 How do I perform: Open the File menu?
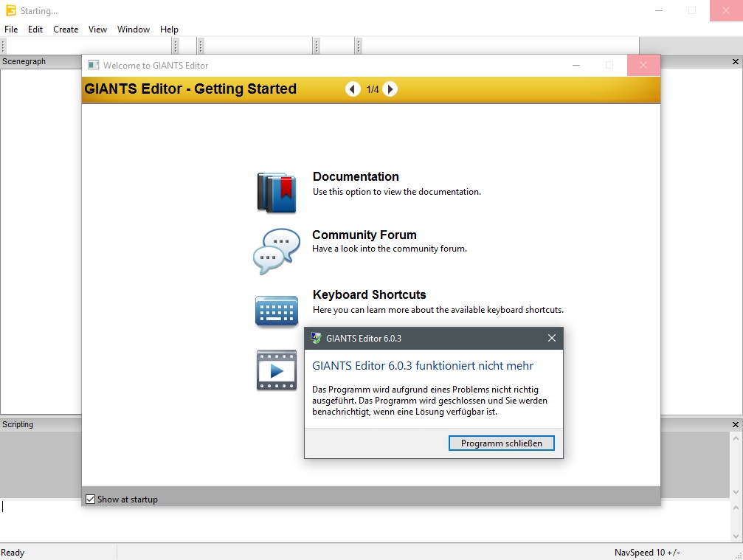point(11,30)
